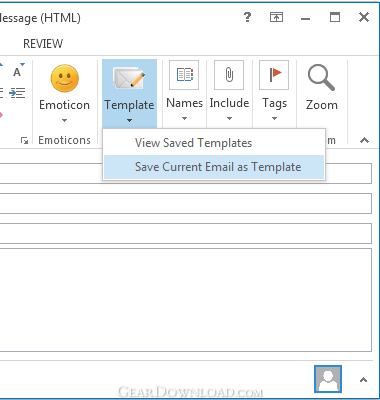Expand the Names dropdown arrow

pos(184,118)
